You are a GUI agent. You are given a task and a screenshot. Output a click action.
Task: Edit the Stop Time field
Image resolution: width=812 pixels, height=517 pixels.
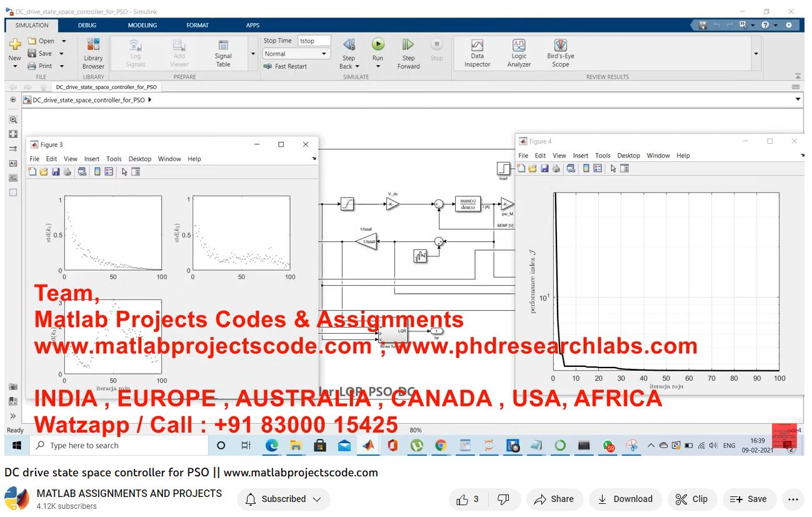314,41
